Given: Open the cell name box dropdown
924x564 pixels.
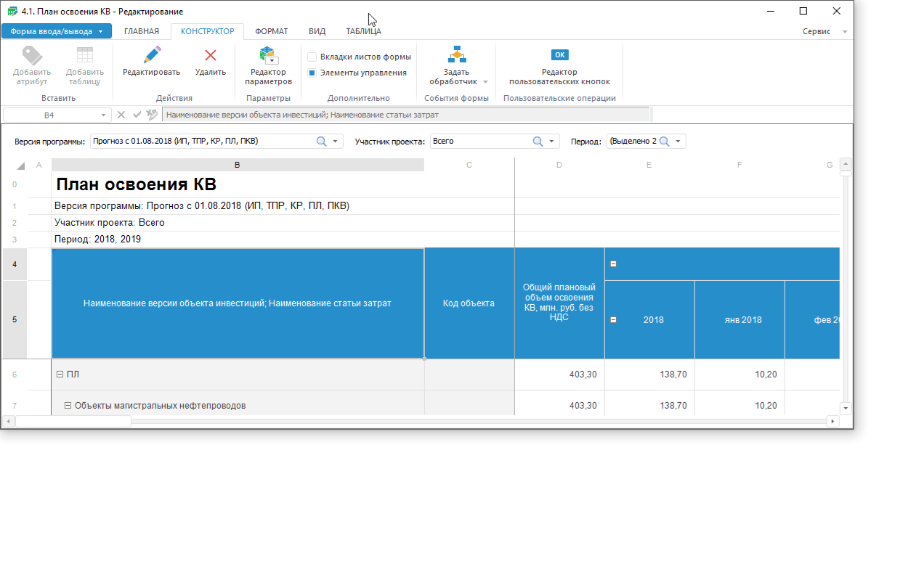Looking at the screenshot, I should (x=103, y=115).
